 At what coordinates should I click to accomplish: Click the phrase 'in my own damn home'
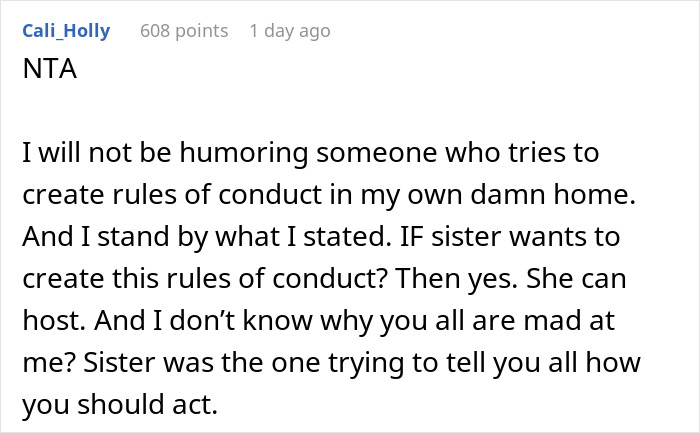pyautogui.click(x=528, y=198)
